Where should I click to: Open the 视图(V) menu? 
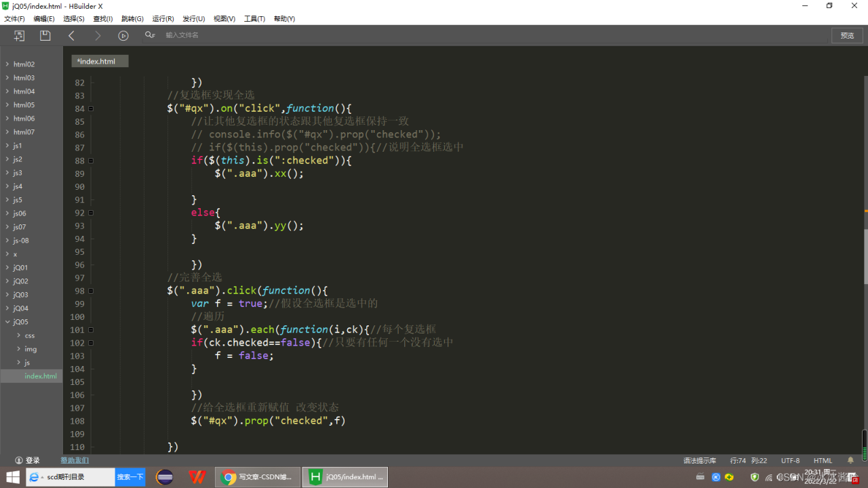(224, 19)
